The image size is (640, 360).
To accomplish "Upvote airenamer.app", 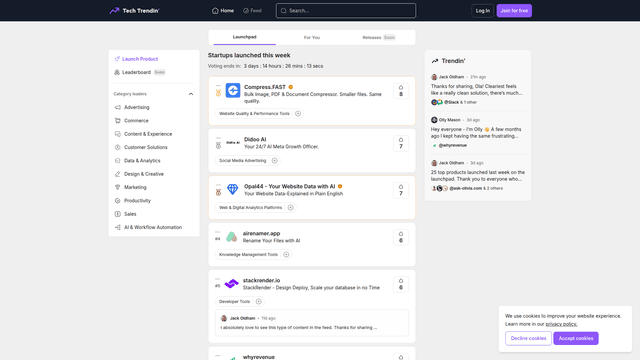I will click(401, 237).
